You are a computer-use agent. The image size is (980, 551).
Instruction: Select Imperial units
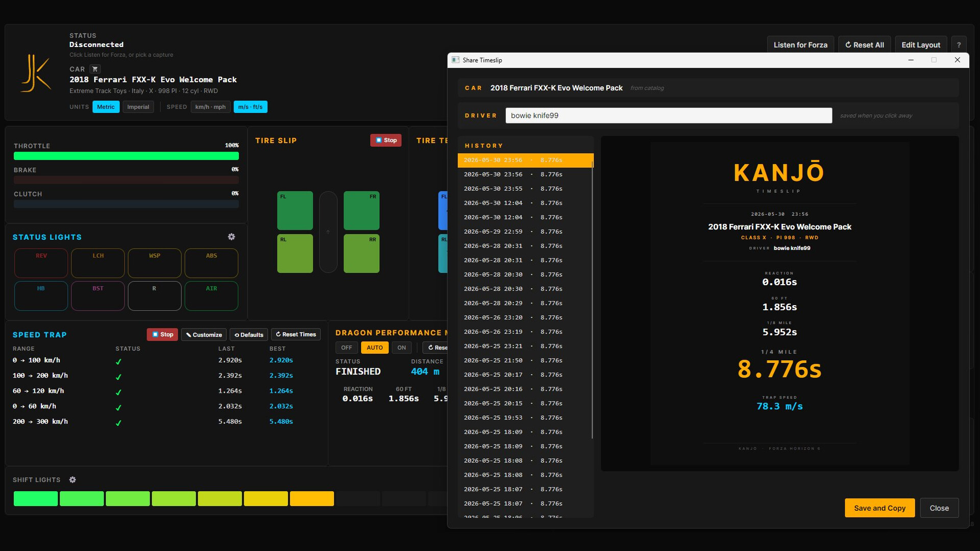coord(138,107)
